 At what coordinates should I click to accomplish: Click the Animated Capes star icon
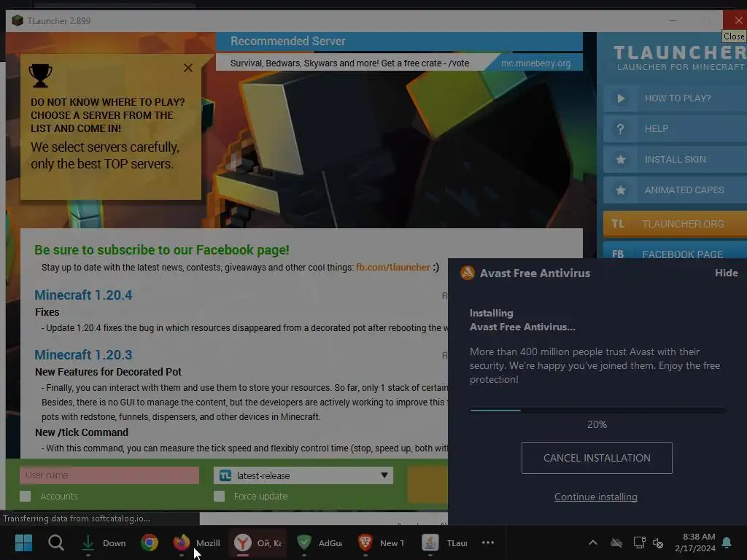(x=620, y=190)
